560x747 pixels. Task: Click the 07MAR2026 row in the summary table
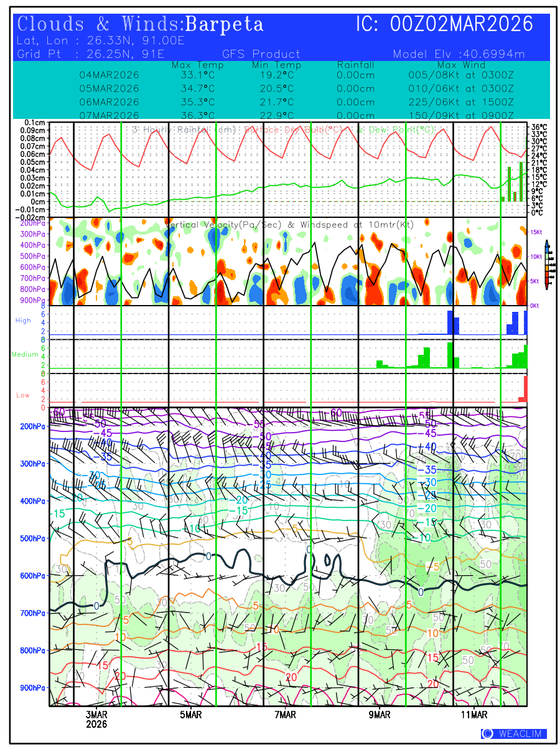(x=109, y=115)
